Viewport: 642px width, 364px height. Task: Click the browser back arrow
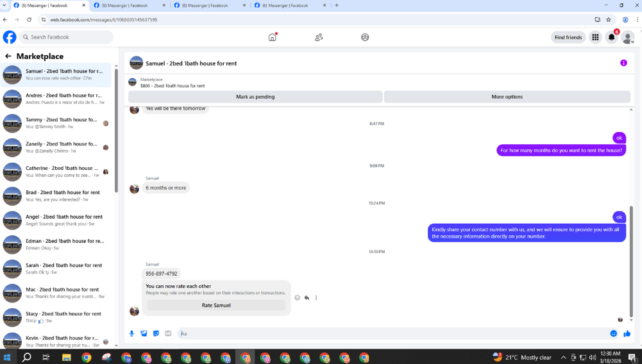[x=5, y=20]
